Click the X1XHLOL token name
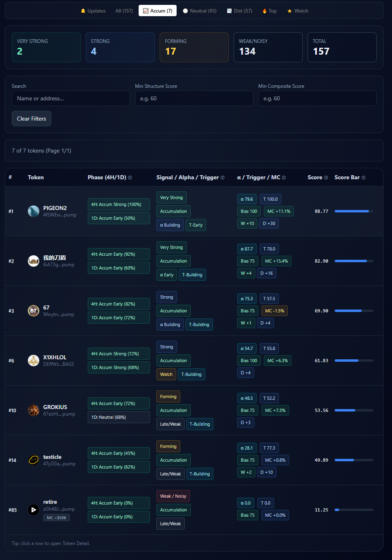This screenshot has width=392, height=560. click(x=55, y=357)
